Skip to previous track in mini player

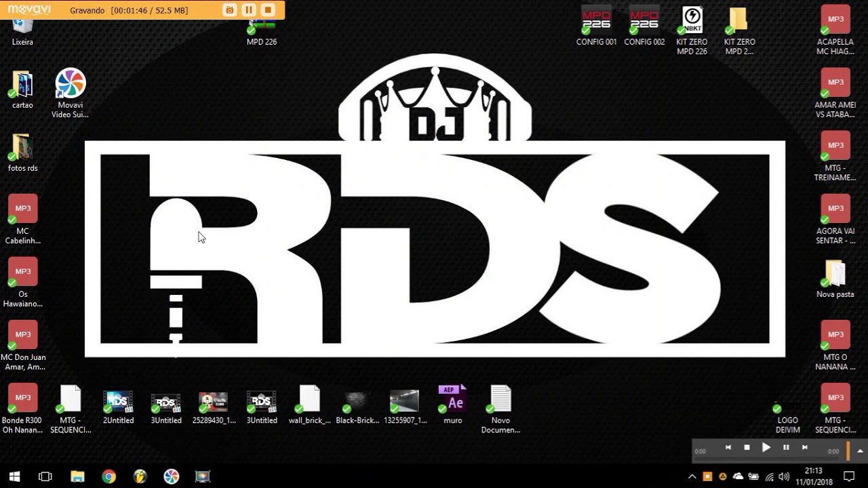pyautogui.click(x=728, y=447)
